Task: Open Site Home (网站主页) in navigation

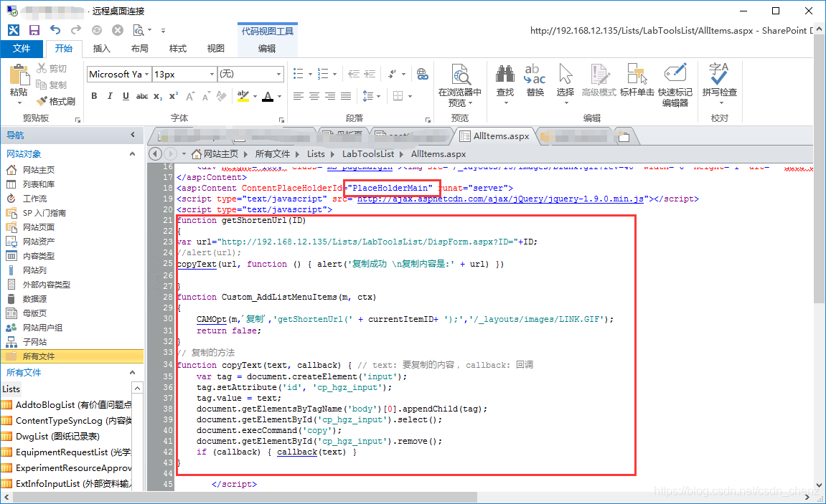Action: pos(39,170)
